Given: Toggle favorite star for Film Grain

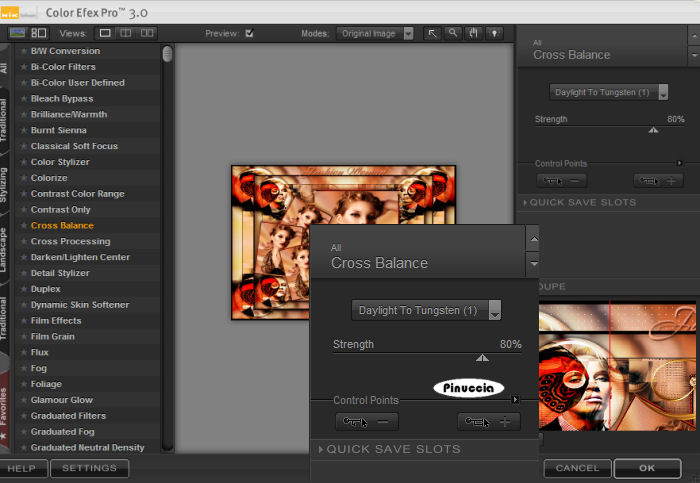Looking at the screenshot, I should tap(24, 337).
